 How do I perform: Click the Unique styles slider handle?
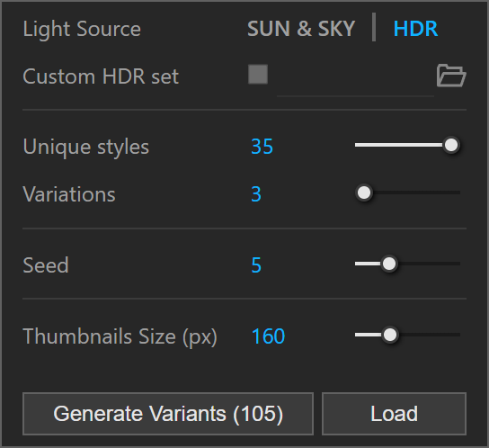click(x=451, y=145)
